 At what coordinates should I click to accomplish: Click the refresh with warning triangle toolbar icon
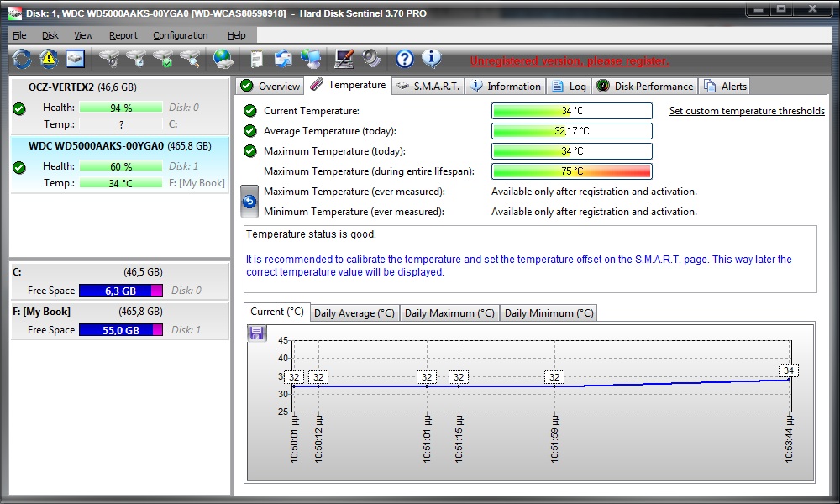point(49,59)
